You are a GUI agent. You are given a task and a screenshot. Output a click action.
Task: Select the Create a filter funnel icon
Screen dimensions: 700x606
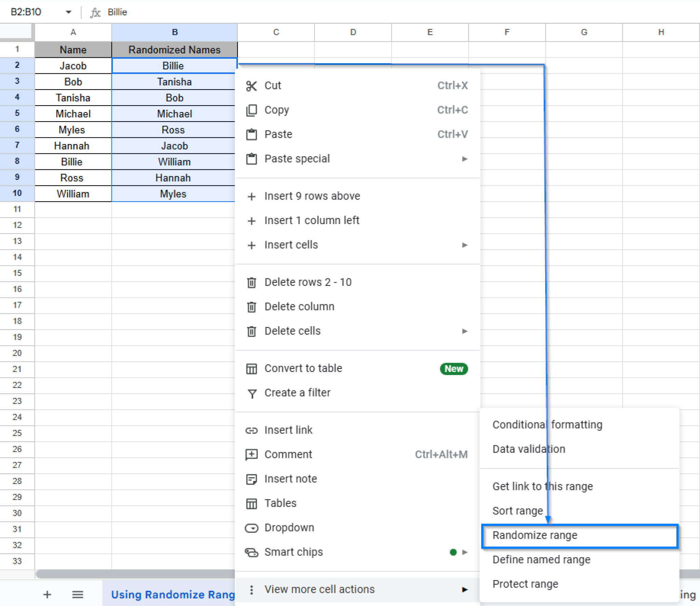pos(252,394)
